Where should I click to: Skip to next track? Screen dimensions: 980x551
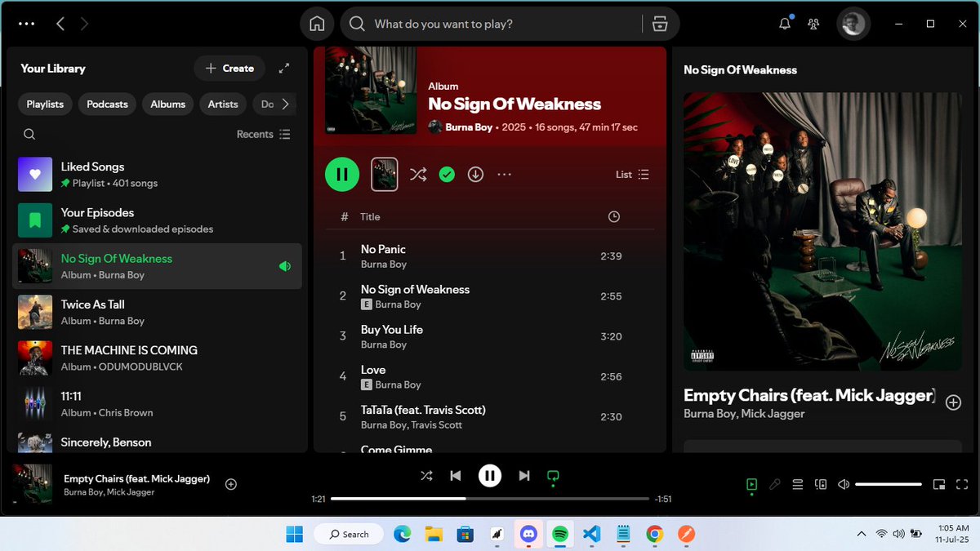524,475
